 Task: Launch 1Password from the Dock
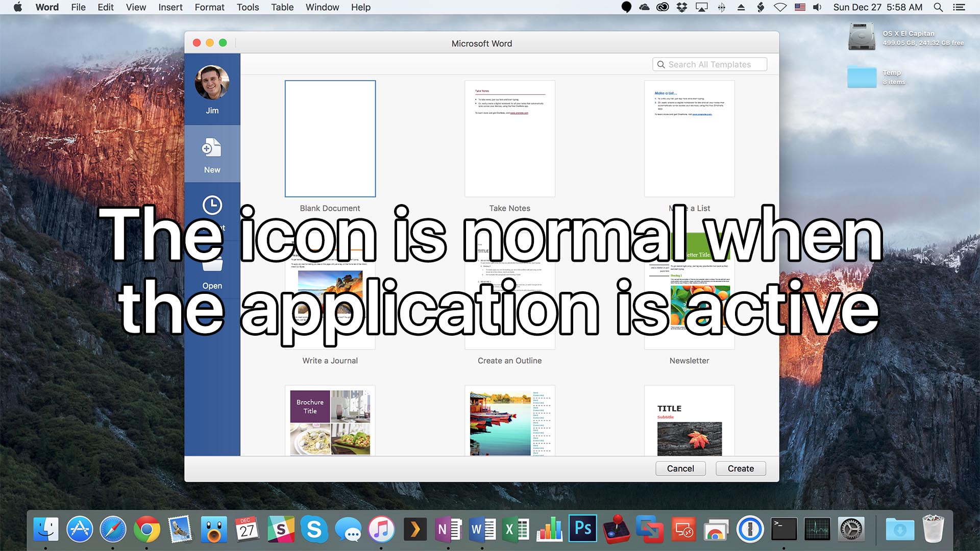pos(750,529)
